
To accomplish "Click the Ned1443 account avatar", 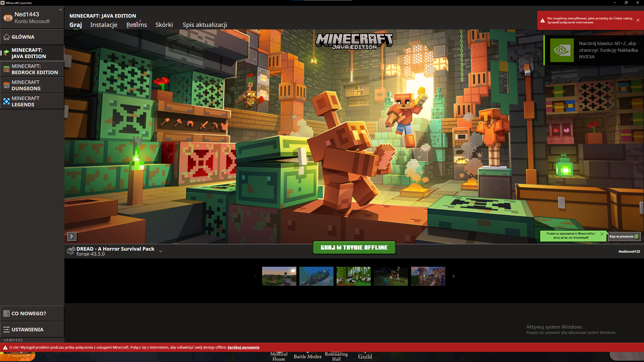I will (x=8, y=18).
